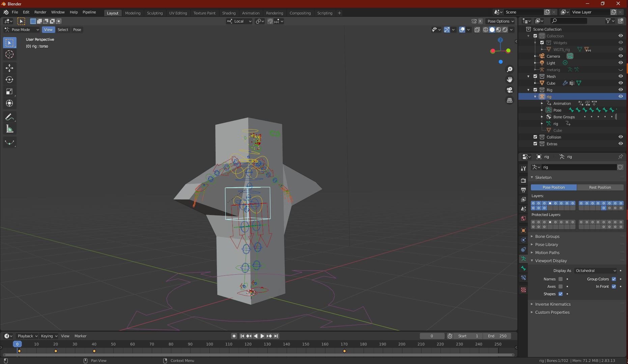Image resolution: width=628 pixels, height=364 pixels.
Task: Hide the Camera object in the outliner
Action: click(621, 56)
